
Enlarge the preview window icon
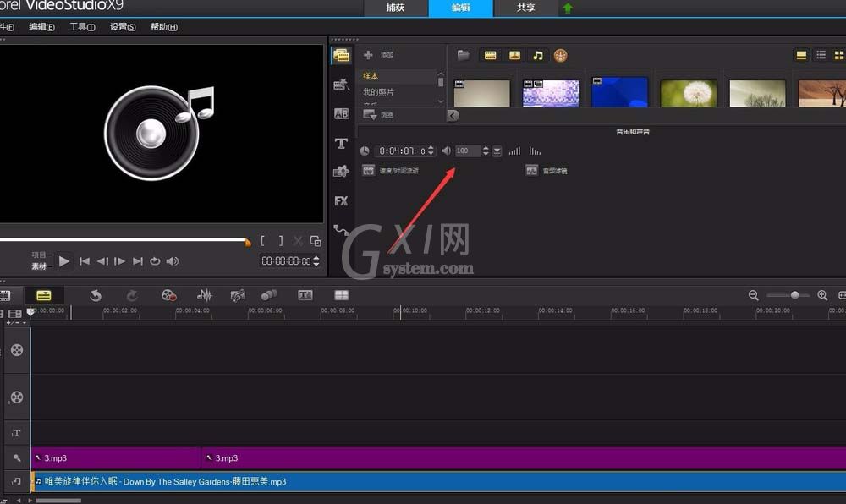pos(316,241)
